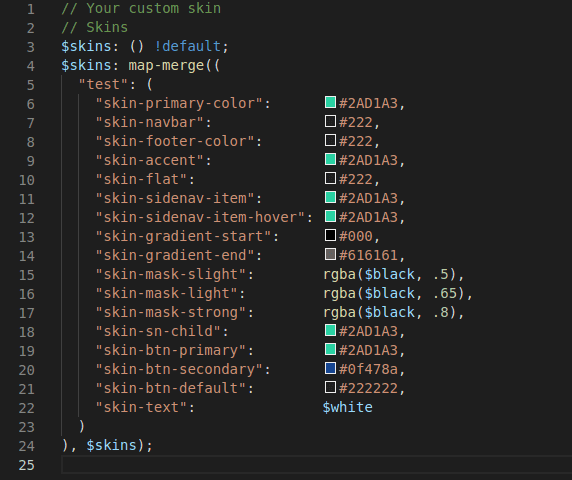The width and height of the screenshot is (572, 480).
Task: Open the skin-accent green color swatch
Action: tap(330, 159)
